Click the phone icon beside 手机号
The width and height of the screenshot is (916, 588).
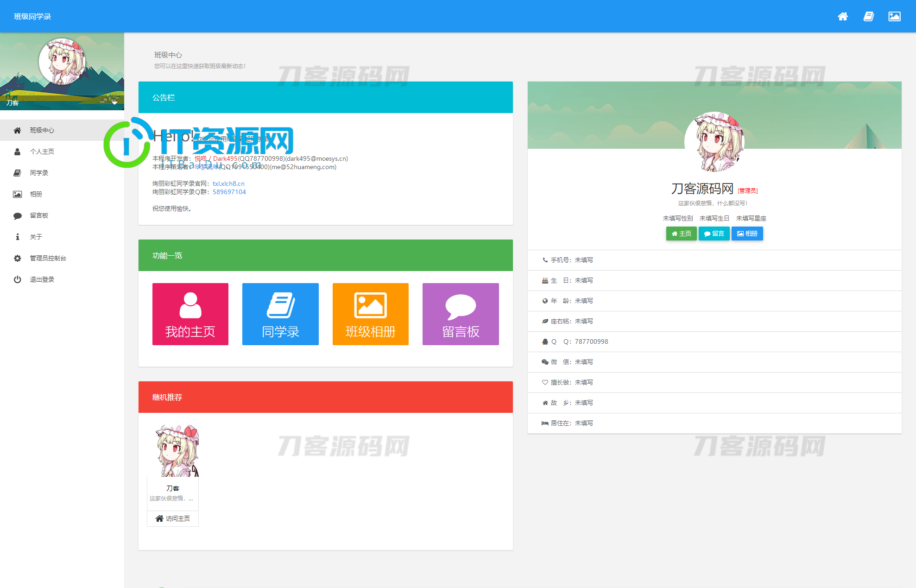point(545,260)
